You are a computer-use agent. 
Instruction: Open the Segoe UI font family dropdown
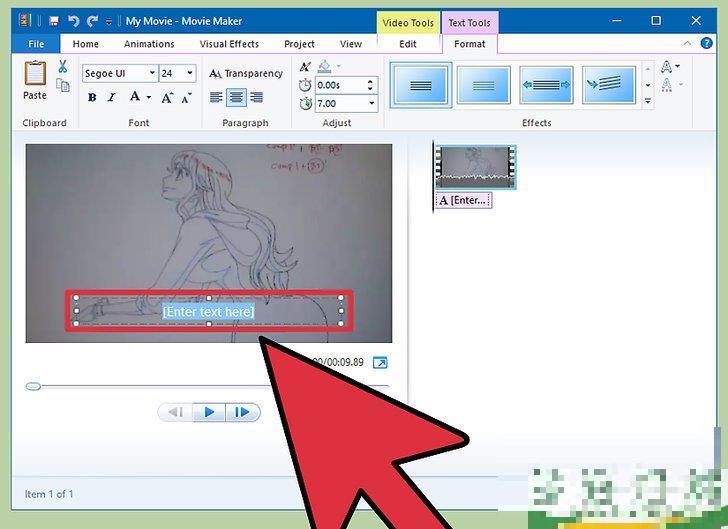click(152, 73)
